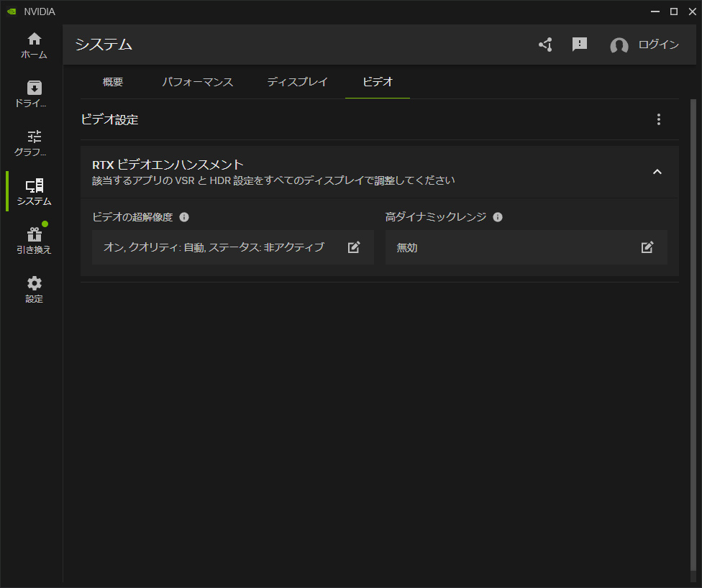Click the share icon in header
Viewport: 702px width, 588px height.
pyautogui.click(x=546, y=45)
